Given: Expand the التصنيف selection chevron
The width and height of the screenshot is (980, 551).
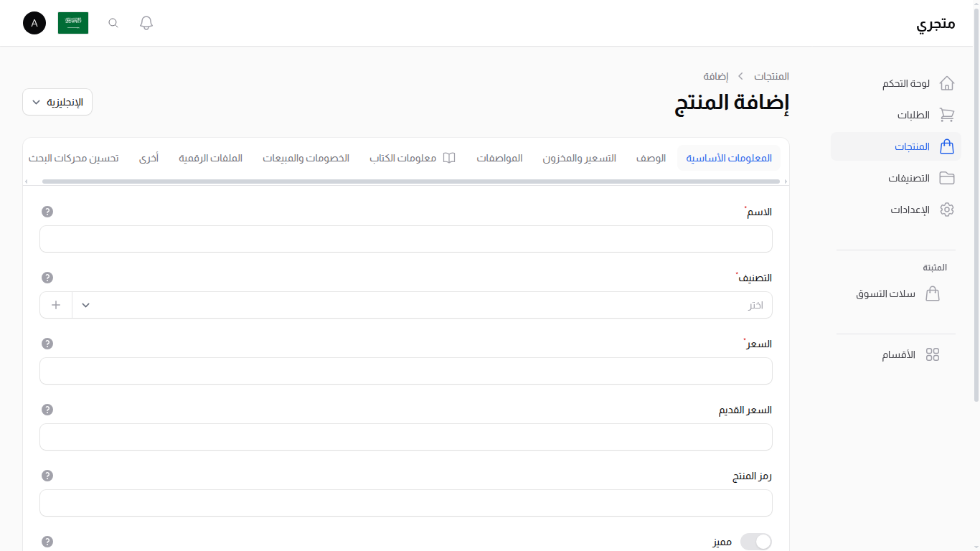Looking at the screenshot, I should [85, 304].
